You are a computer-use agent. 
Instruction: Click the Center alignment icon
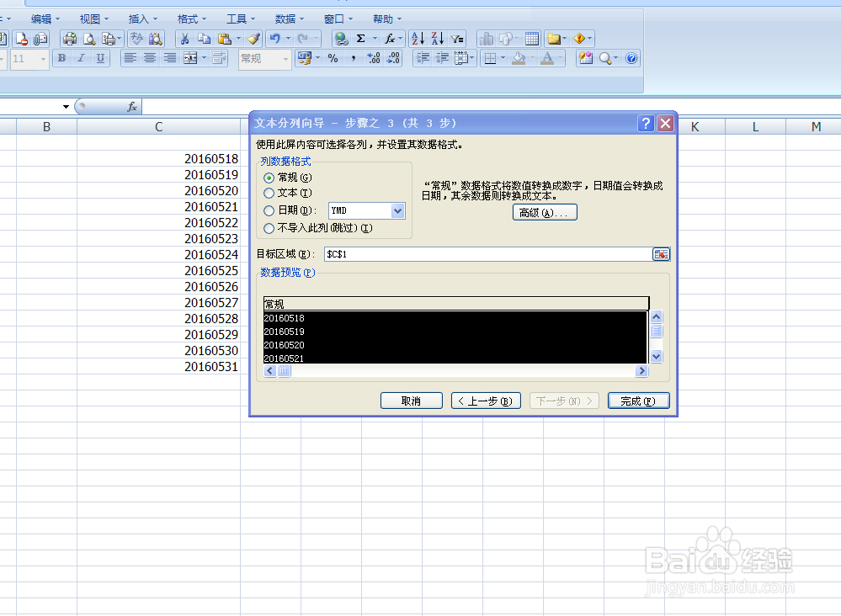[x=150, y=58]
